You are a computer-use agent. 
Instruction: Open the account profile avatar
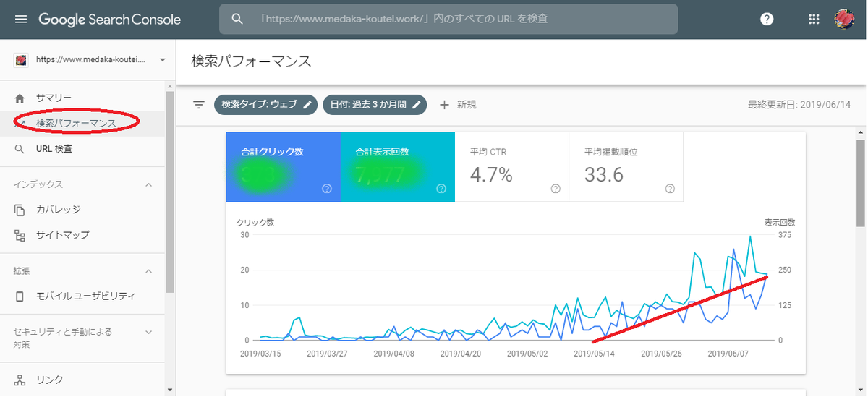point(845,19)
